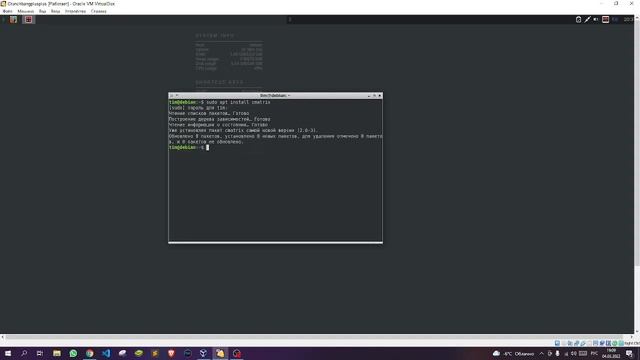This screenshot has height=360, width=640.
Task: Open the weather widget on taskbar
Action: coord(513,353)
